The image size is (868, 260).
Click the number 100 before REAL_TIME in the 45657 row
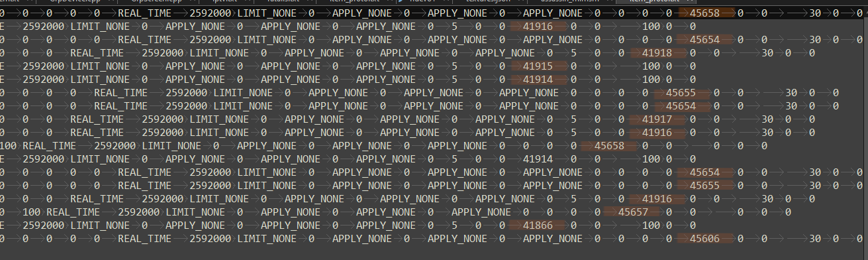tap(31, 212)
